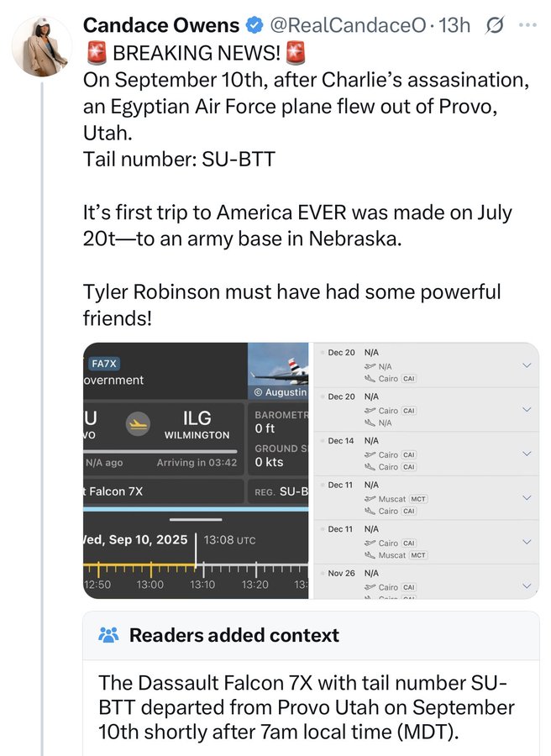This screenshot has height=756, width=551.
Task: Click the yellow airplane icon between airports
Action: coord(139,424)
